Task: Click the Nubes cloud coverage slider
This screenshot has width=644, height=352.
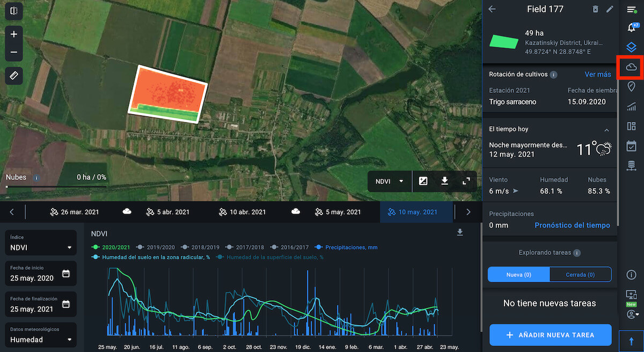Action: [x=54, y=187]
